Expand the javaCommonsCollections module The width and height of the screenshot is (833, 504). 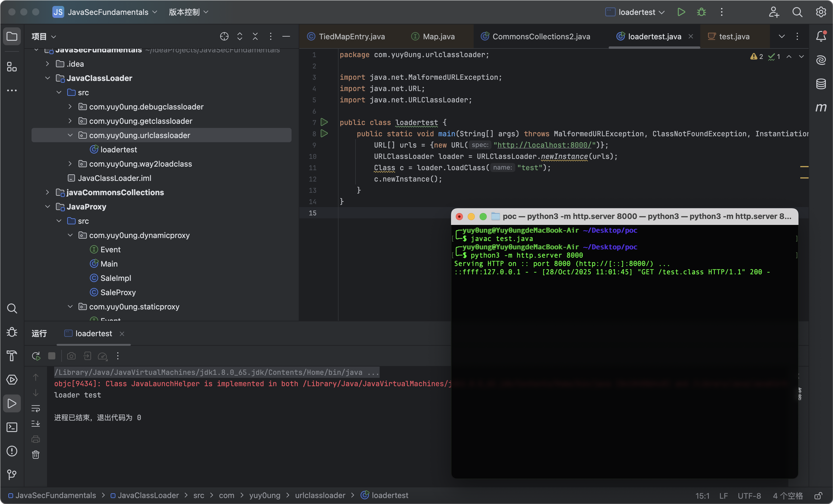click(47, 192)
